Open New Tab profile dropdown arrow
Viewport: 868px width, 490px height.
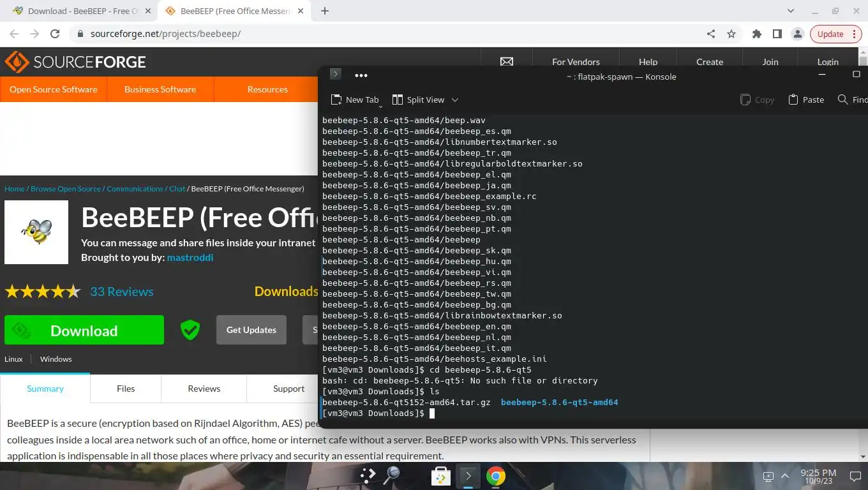click(381, 105)
